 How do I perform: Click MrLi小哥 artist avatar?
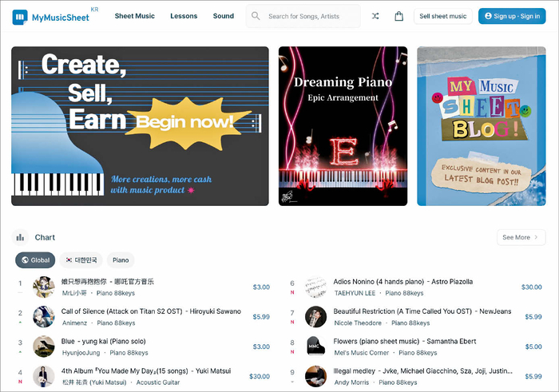43,287
